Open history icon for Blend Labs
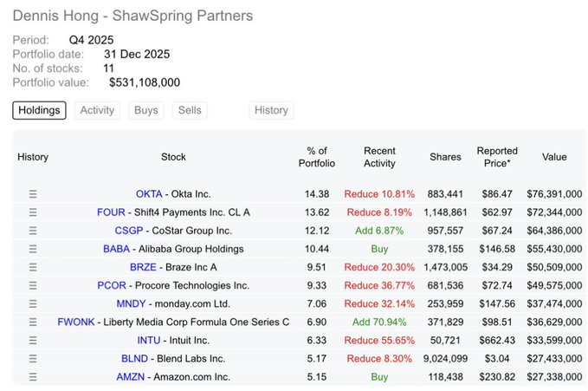Viewport: 588px width, 391px height. [x=33, y=358]
